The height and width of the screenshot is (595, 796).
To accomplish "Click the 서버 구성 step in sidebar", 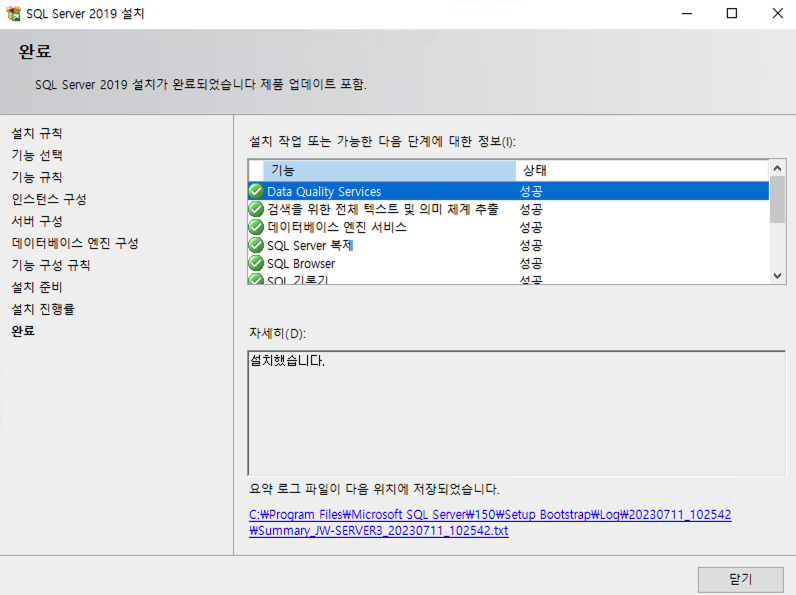I will click(x=37, y=221).
